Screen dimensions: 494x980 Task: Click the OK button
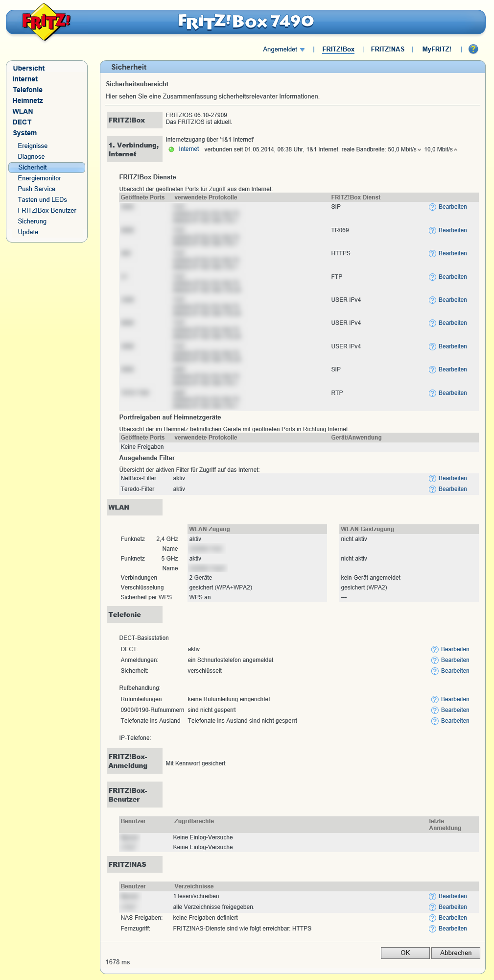[x=405, y=953]
